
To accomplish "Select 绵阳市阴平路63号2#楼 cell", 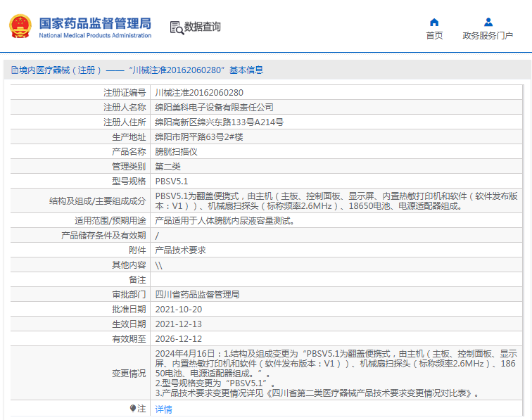I will [x=199, y=137].
